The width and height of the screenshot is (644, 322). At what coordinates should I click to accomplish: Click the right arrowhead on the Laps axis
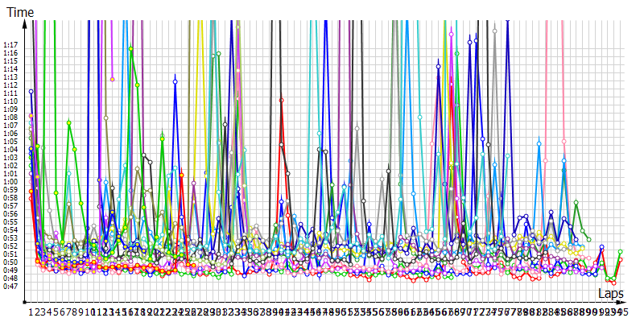pos(621,302)
